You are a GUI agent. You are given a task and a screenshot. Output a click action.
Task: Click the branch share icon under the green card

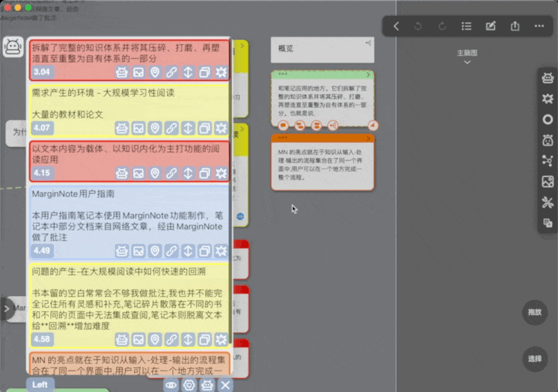click(x=333, y=126)
